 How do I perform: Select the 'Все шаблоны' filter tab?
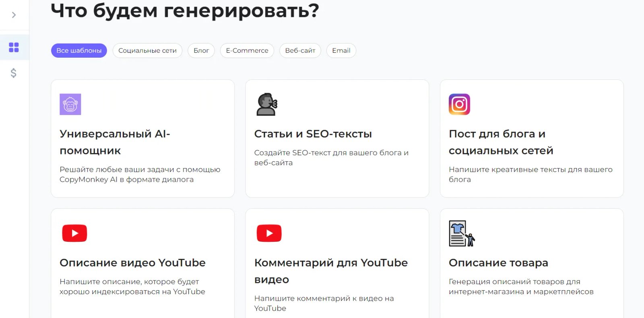pyautogui.click(x=79, y=50)
